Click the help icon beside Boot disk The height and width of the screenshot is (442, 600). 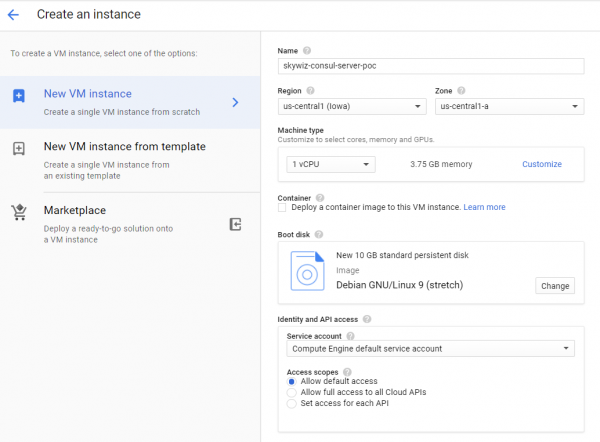[318, 234]
